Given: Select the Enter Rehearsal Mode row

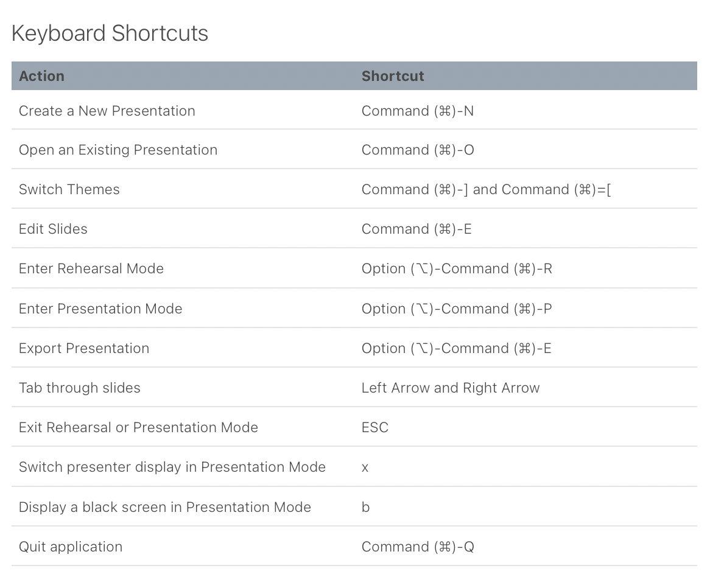Looking at the screenshot, I should 91,268.
